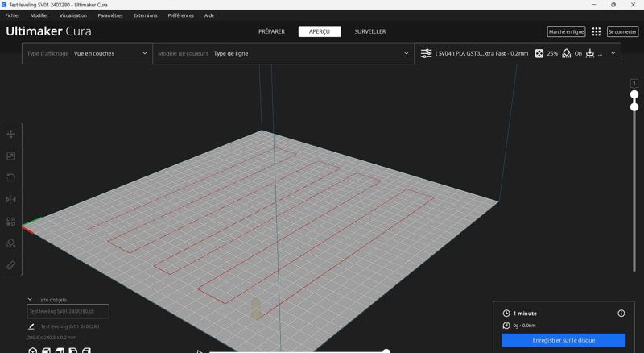644x353 pixels.
Task: Click the clock icon next to 1 minute
Action: click(x=506, y=314)
